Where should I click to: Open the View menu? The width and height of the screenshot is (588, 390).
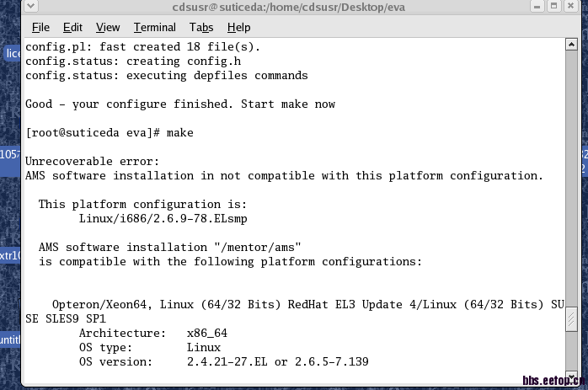(x=108, y=28)
